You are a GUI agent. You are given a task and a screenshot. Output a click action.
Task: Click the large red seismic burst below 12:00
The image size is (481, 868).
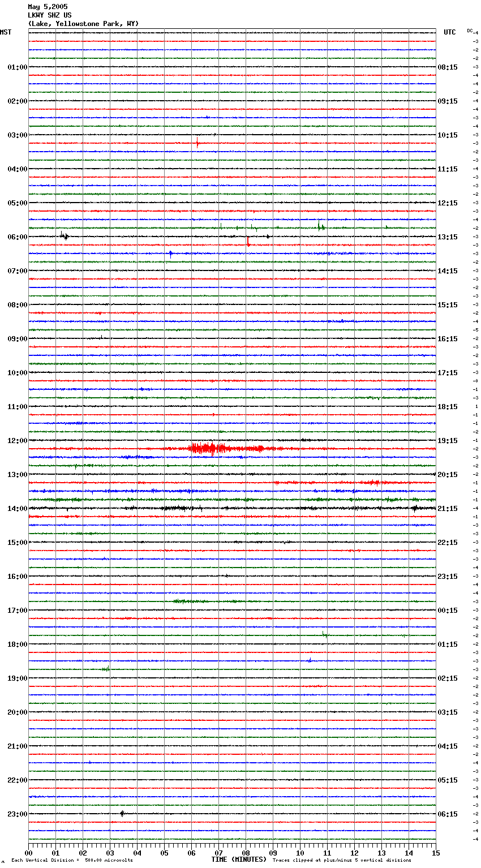212,449
